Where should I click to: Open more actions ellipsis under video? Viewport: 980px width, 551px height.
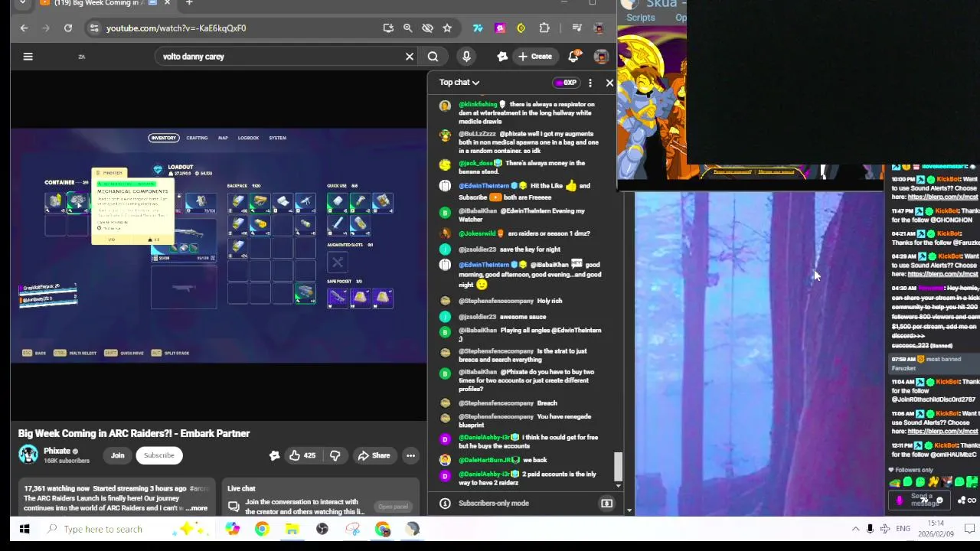point(410,455)
